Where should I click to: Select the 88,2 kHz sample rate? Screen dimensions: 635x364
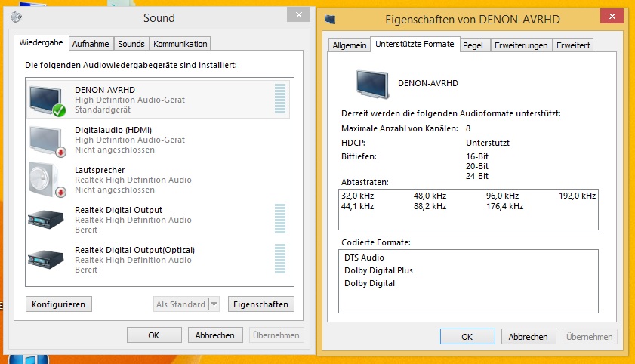(430, 206)
